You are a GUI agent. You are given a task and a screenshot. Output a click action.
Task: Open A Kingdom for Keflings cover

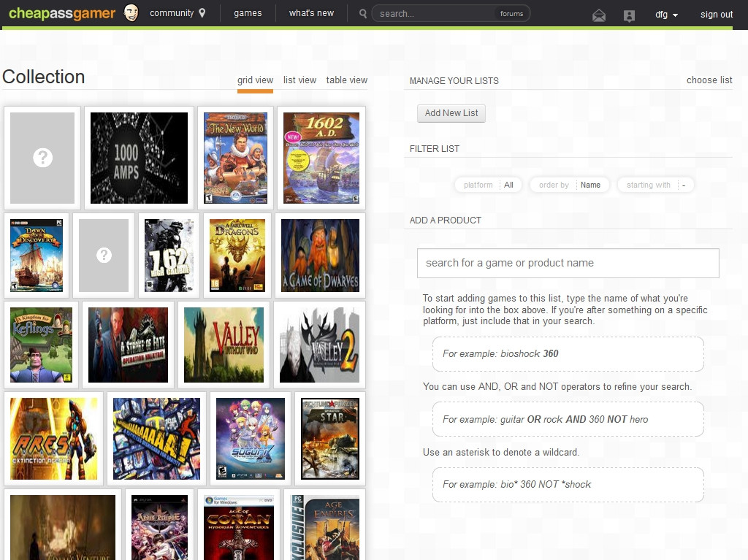(x=42, y=345)
